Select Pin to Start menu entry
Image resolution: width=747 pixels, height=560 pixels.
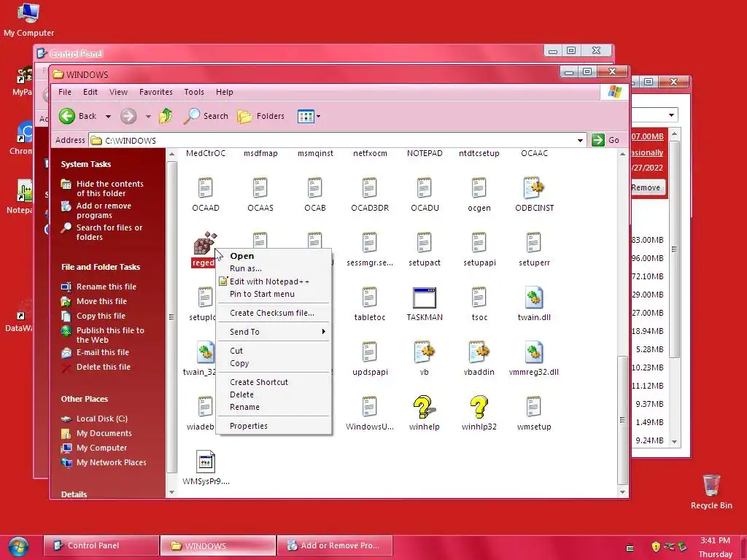point(274,294)
